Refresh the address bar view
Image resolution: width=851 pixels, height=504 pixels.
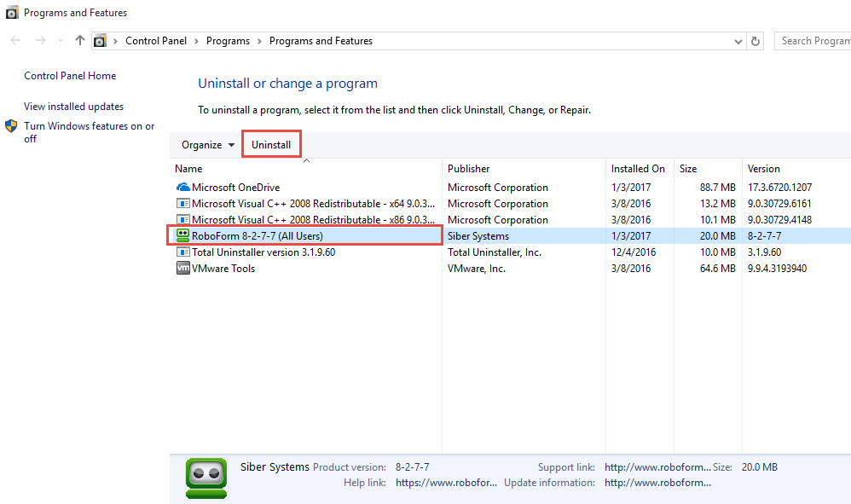tap(755, 41)
